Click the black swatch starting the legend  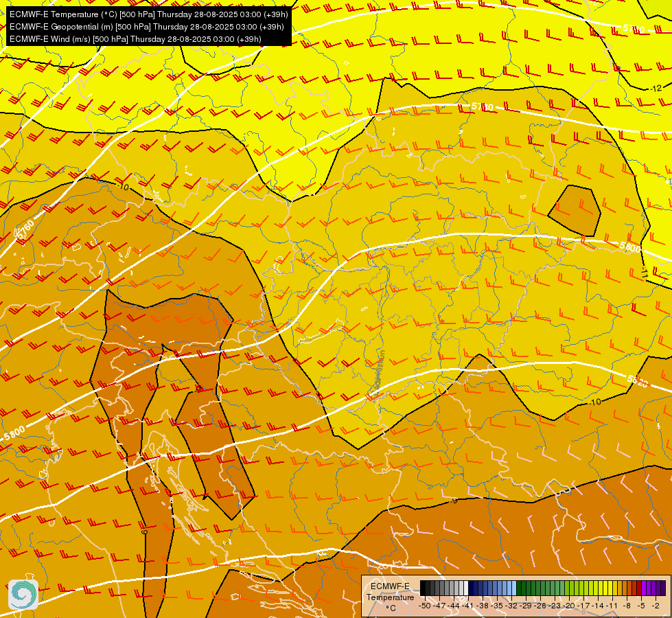click(423, 588)
